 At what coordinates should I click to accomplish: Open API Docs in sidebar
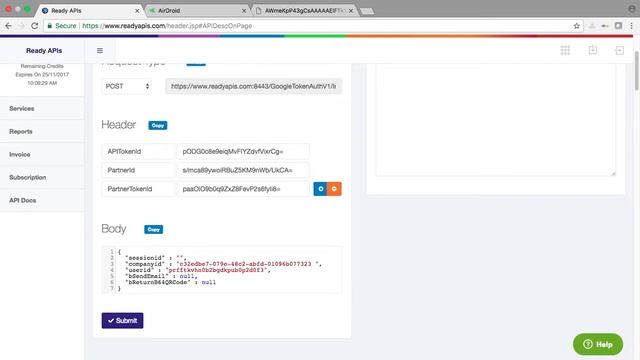coord(42,200)
